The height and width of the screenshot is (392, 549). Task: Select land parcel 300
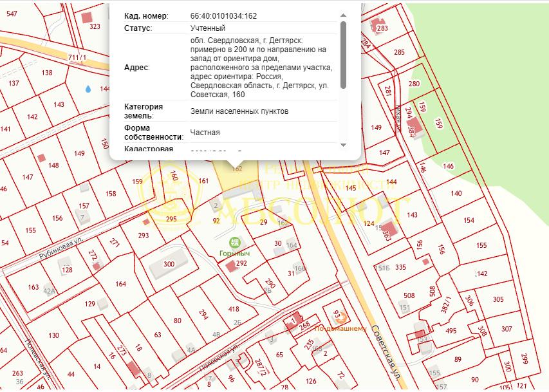(169, 264)
